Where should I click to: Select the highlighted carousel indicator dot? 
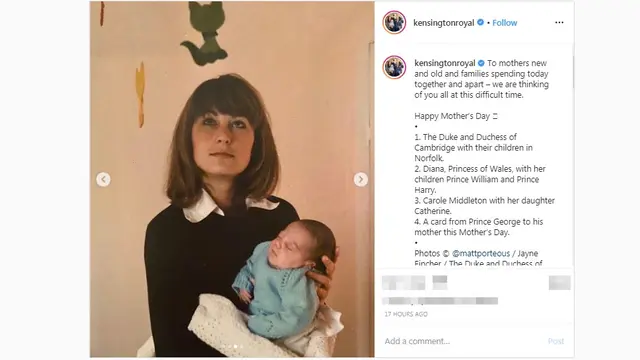tap(236, 347)
